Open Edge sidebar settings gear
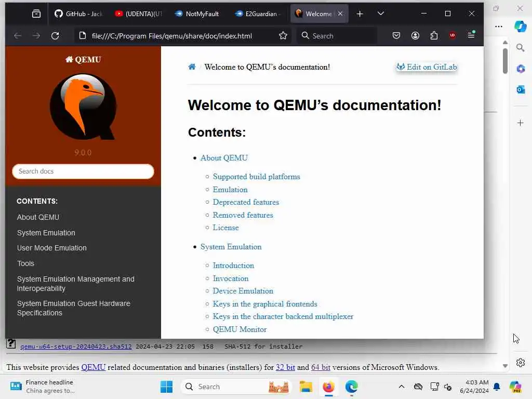 521,363
